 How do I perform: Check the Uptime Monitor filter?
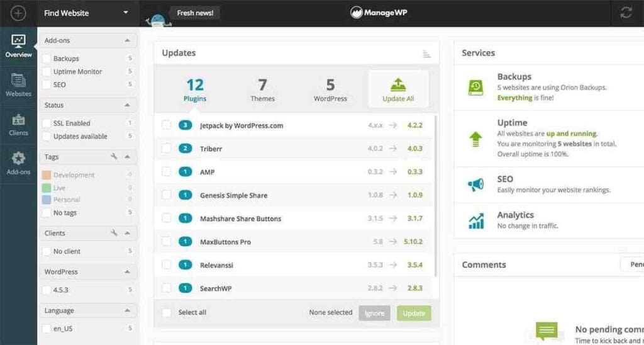pos(47,72)
